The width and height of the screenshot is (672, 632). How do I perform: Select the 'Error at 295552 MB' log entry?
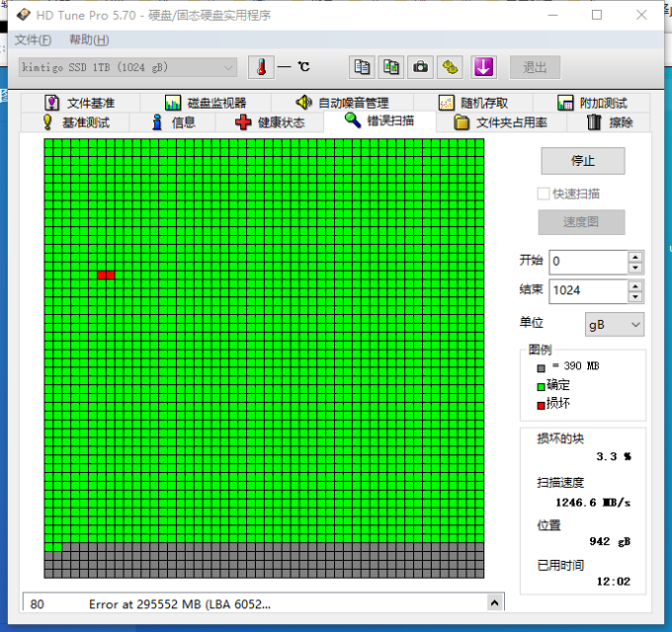coord(255,604)
